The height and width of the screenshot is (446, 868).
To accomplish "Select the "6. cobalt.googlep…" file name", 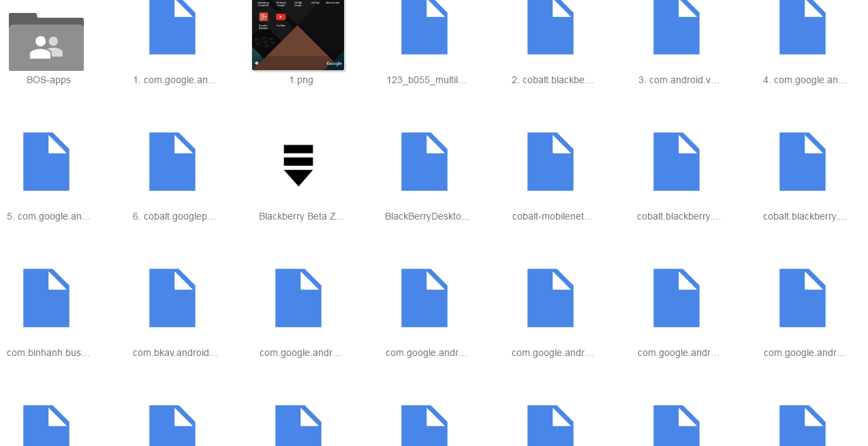I will click(175, 216).
